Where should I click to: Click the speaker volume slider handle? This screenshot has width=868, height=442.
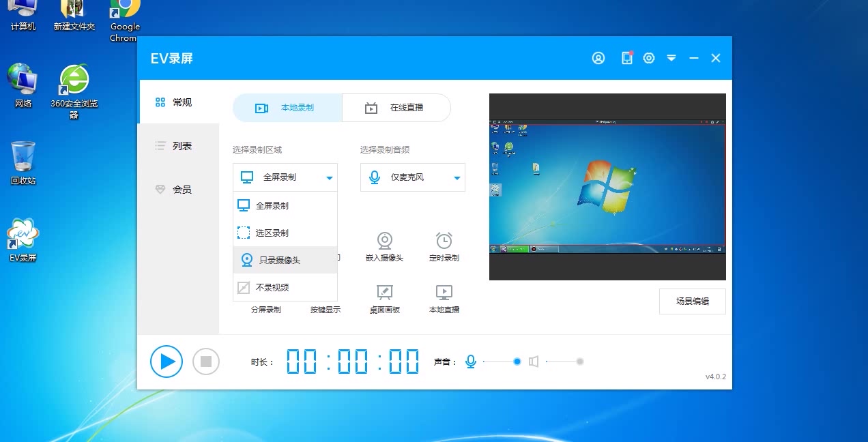[x=580, y=362]
